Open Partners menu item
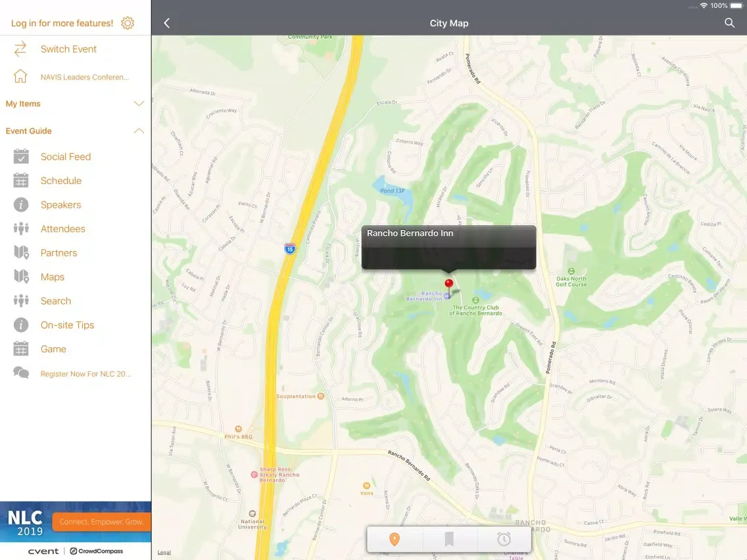Screen dimensions: 747x560 [x=59, y=253]
